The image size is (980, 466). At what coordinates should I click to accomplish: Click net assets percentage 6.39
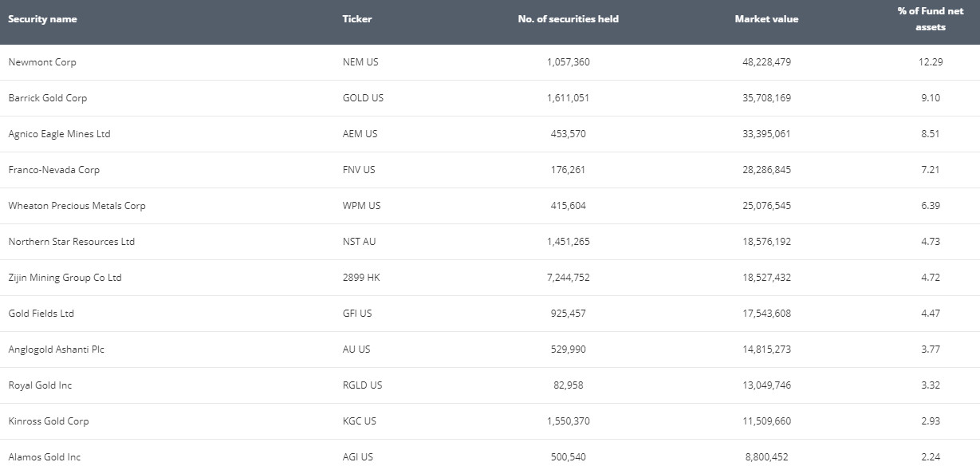pyautogui.click(x=931, y=206)
